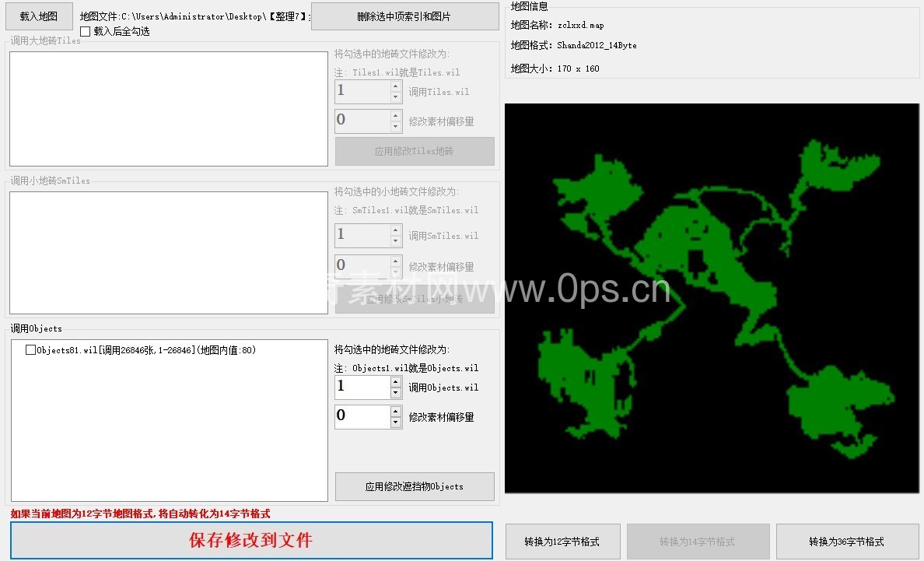Click 删除选中项索引和图片 button
Image resolution: width=924 pixels, height=561 pixels.
[x=404, y=16]
